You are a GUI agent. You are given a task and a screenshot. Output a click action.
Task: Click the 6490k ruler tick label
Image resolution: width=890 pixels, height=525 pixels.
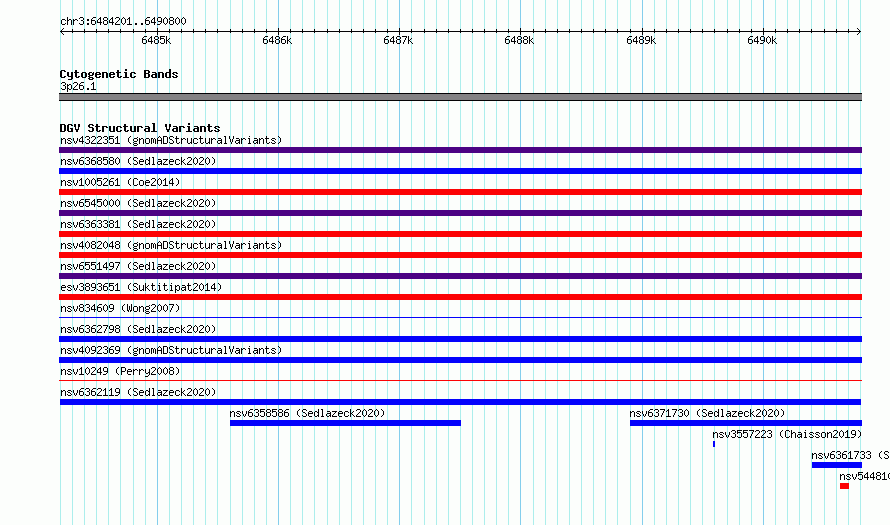pyautogui.click(x=762, y=40)
